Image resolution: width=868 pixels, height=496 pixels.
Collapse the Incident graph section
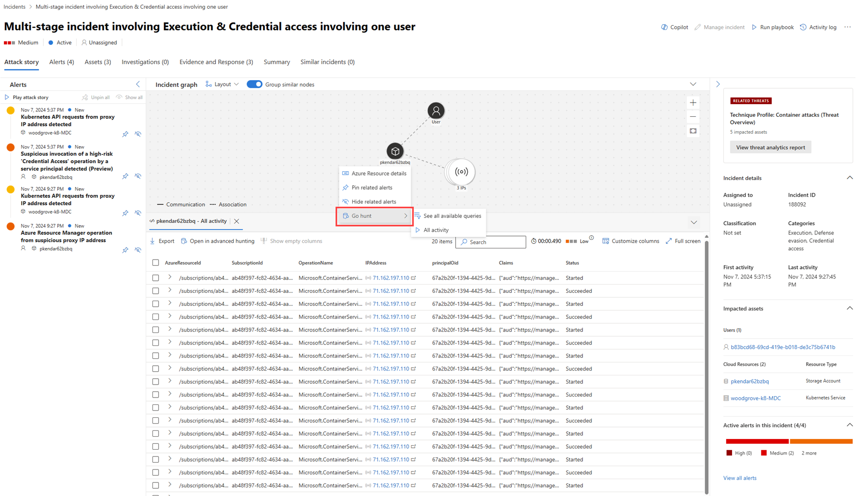pyautogui.click(x=693, y=84)
